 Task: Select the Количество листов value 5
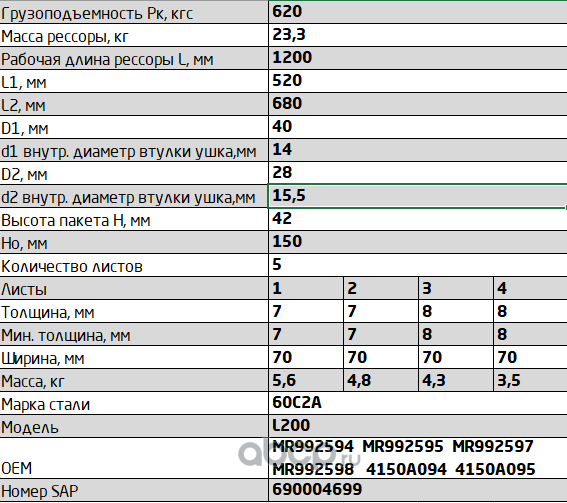(x=418, y=265)
